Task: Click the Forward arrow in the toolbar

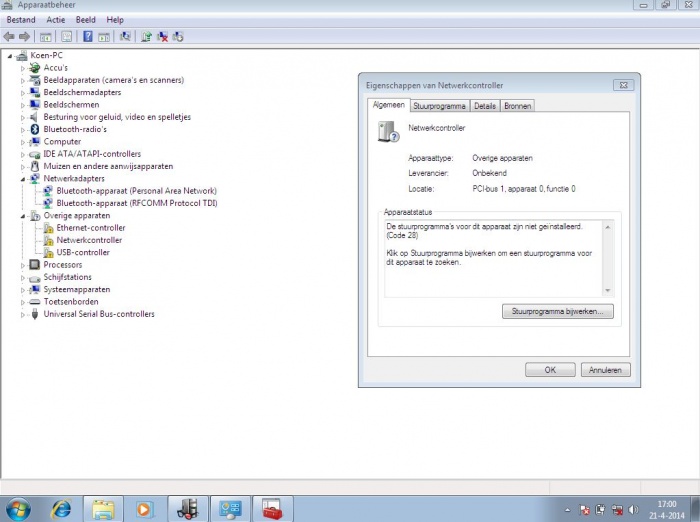Action: pos(24,37)
